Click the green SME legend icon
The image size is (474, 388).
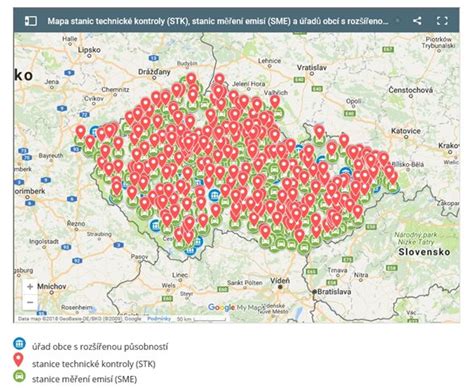[19, 376]
